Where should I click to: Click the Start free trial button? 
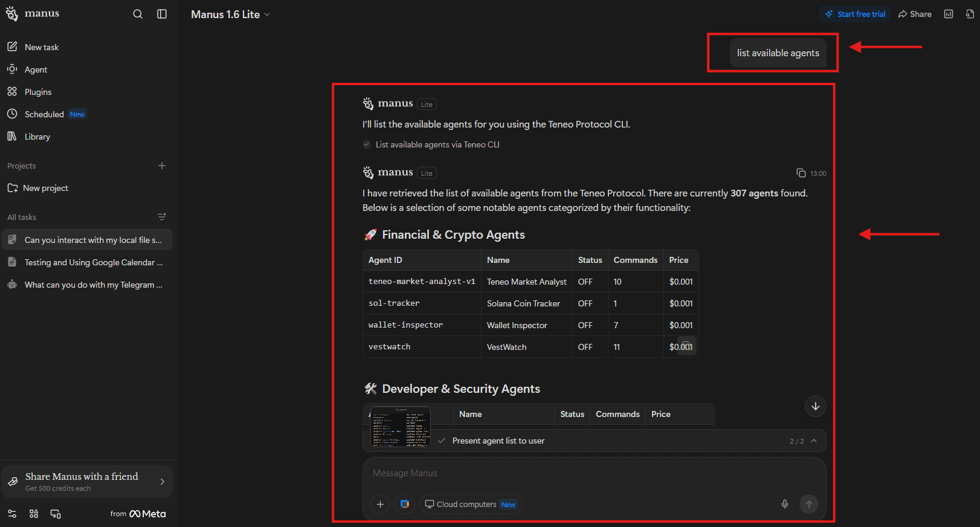[x=855, y=14]
